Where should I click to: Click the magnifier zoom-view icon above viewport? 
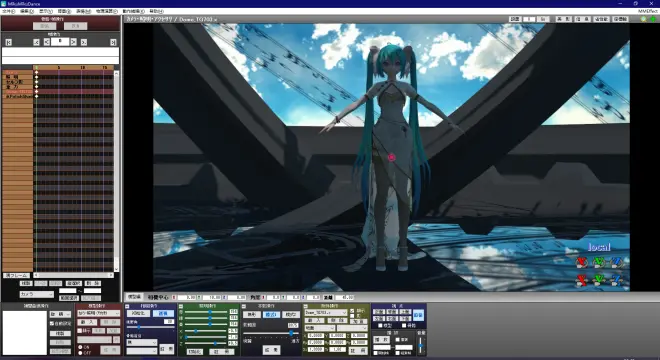[644, 19]
